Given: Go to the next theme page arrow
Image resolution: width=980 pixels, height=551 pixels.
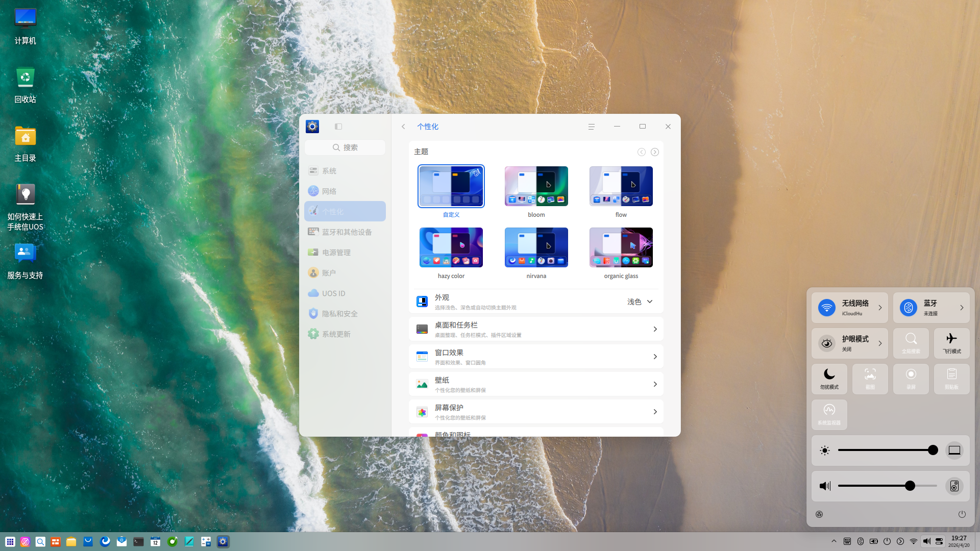Looking at the screenshot, I should [655, 152].
